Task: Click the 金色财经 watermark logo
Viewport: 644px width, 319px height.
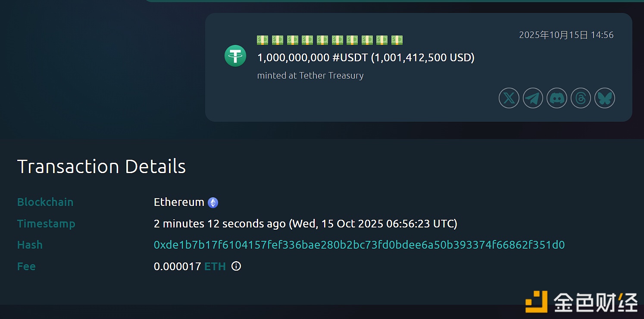Action: tap(581, 301)
